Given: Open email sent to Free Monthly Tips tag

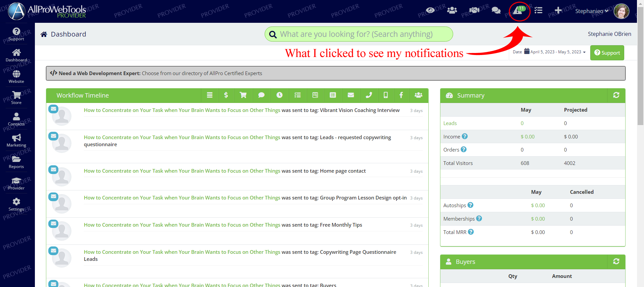Looking at the screenshot, I should tap(182, 225).
